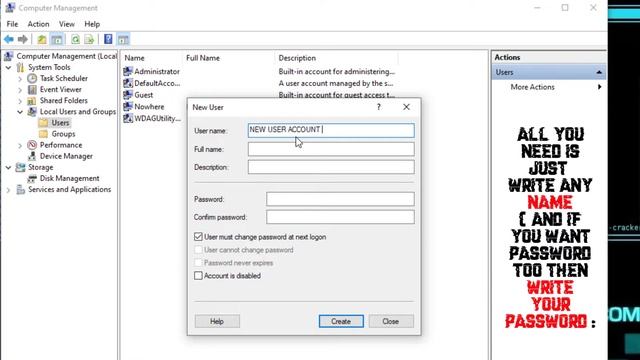Click the Up one level folder icon
The image size is (640, 360).
click(42, 39)
